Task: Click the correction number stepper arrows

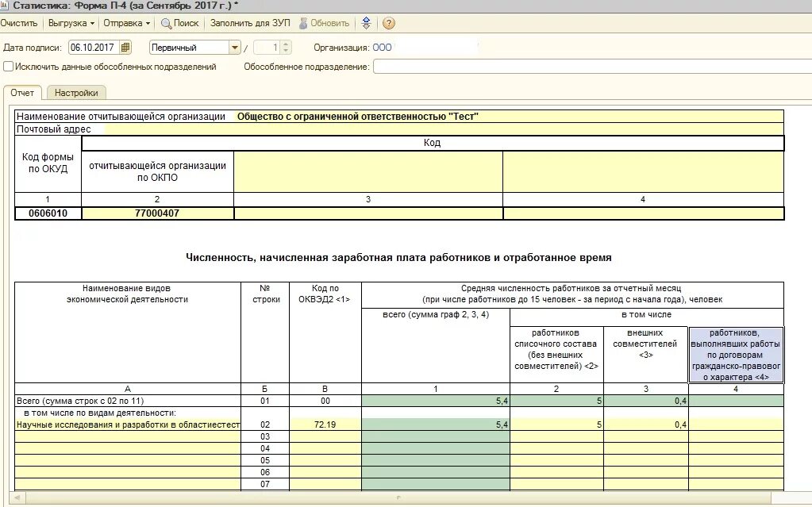Action: tap(286, 48)
